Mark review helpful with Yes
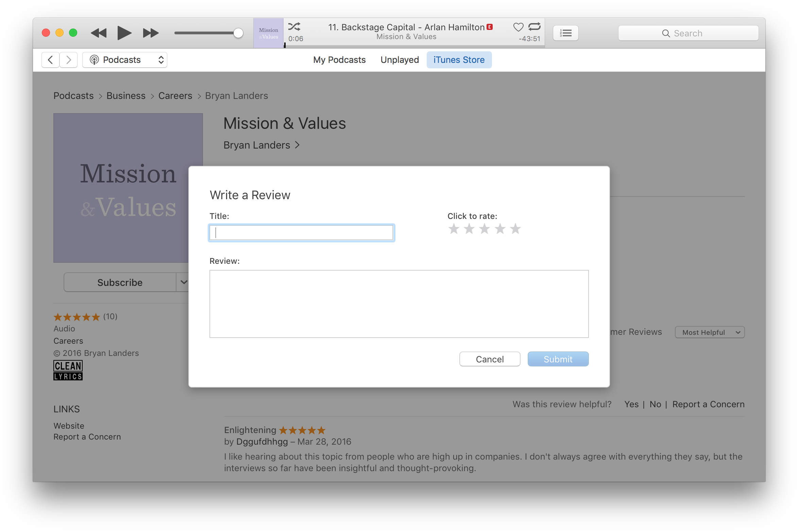 [x=631, y=405]
